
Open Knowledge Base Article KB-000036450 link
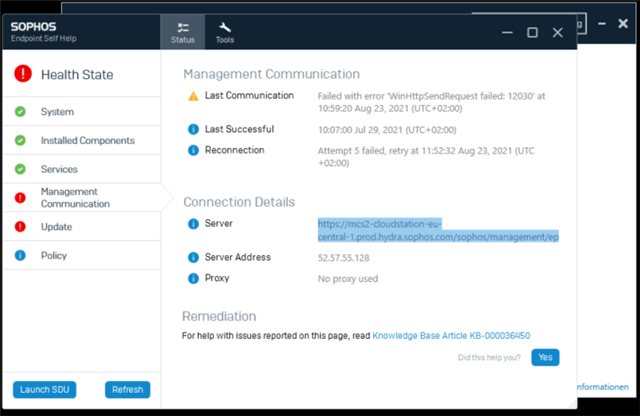click(x=451, y=336)
